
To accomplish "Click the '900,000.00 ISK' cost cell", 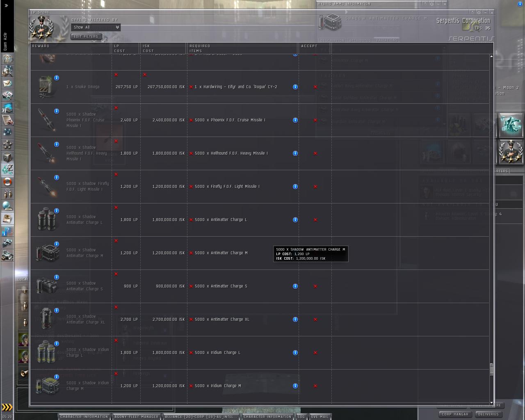I will 170,286.
